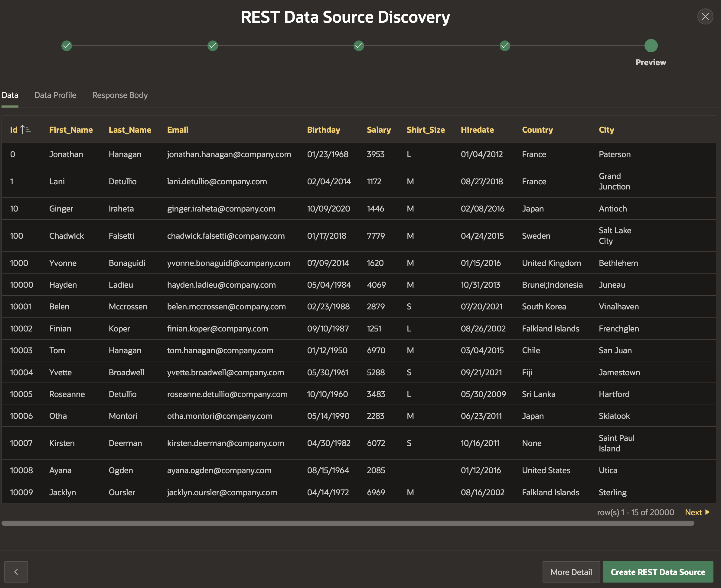The width and height of the screenshot is (721, 588).
Task: Click the back arrow button
Action: click(x=16, y=572)
